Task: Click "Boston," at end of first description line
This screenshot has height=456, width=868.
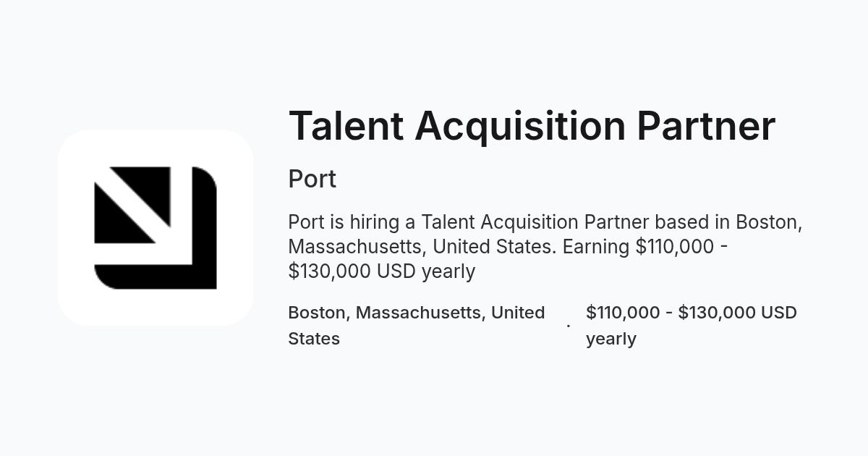Action: click(769, 222)
